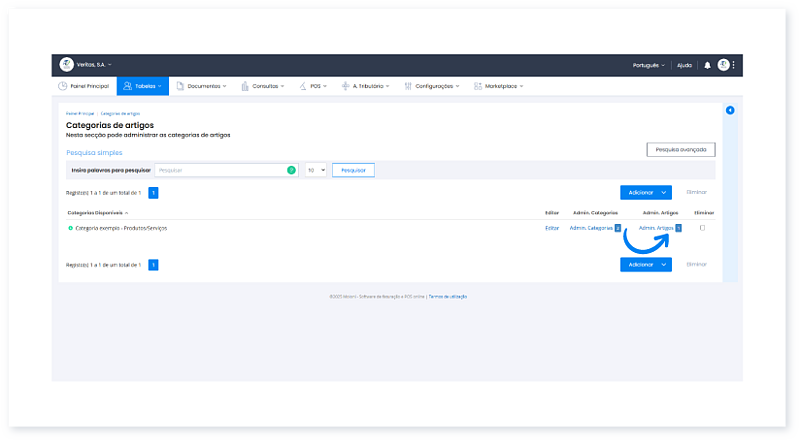Sort by Categorias Disponíveis column header
Screen dimensions: 800x441
[96, 213]
